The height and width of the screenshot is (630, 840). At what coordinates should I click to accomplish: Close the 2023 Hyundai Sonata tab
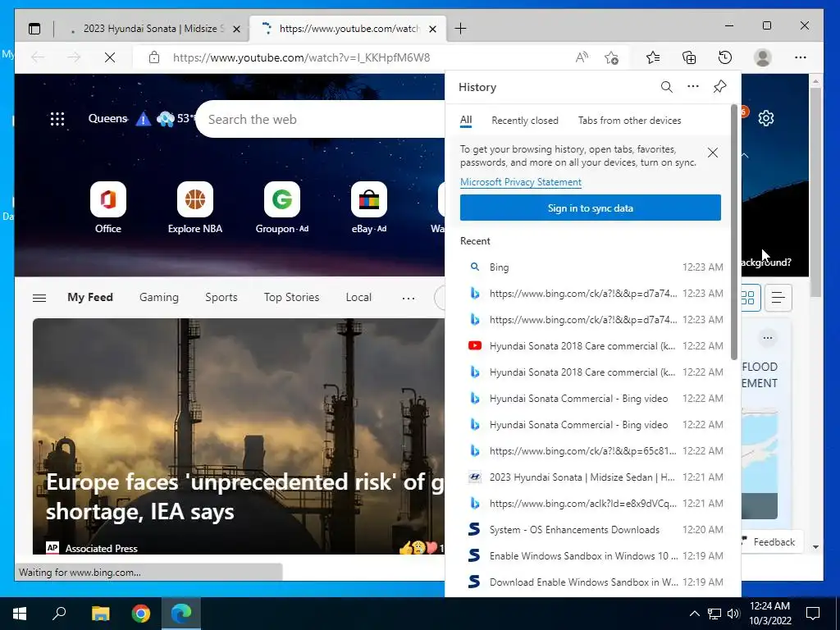[236, 29]
